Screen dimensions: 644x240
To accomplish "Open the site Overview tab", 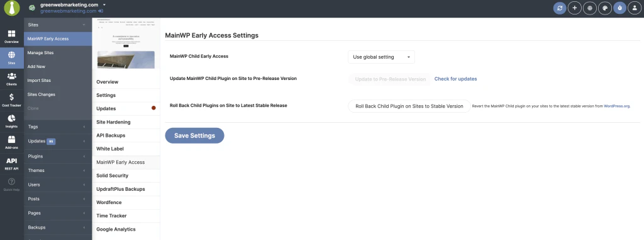I will click(126, 82).
